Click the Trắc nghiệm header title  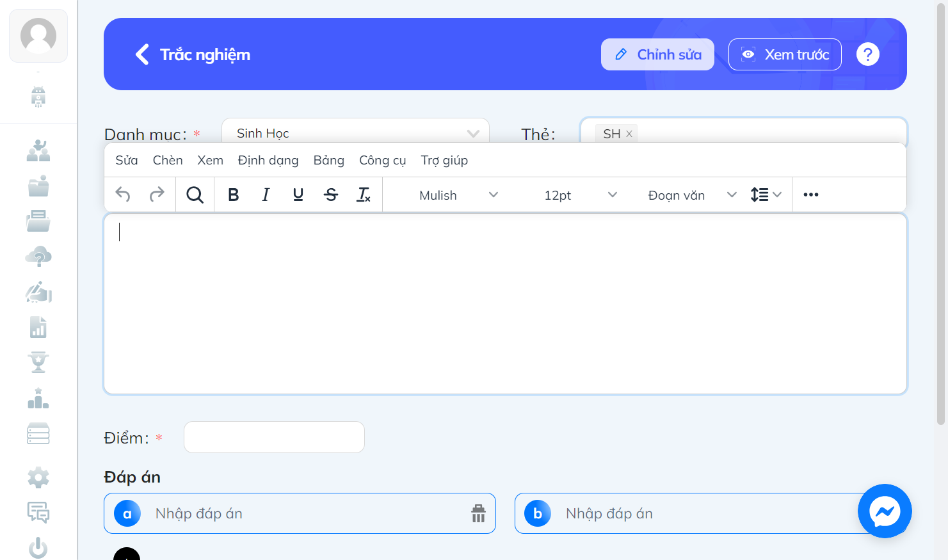tap(205, 54)
